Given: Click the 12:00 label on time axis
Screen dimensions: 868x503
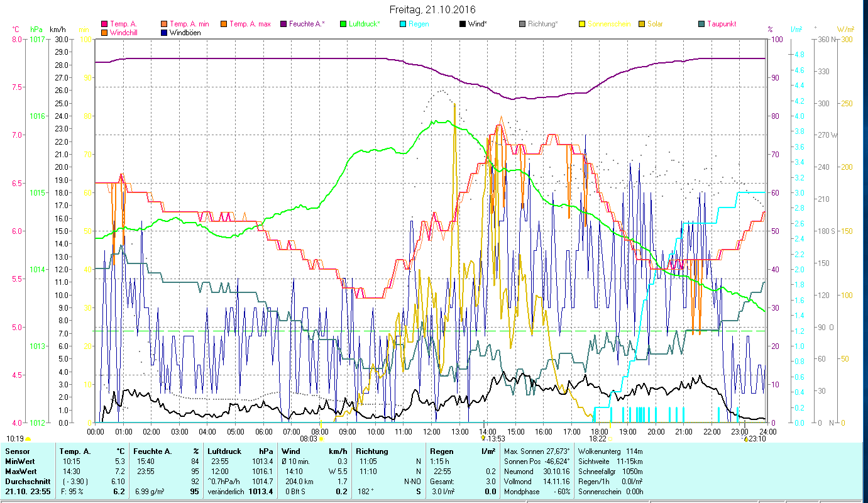Looking at the screenshot, I should click(432, 432).
